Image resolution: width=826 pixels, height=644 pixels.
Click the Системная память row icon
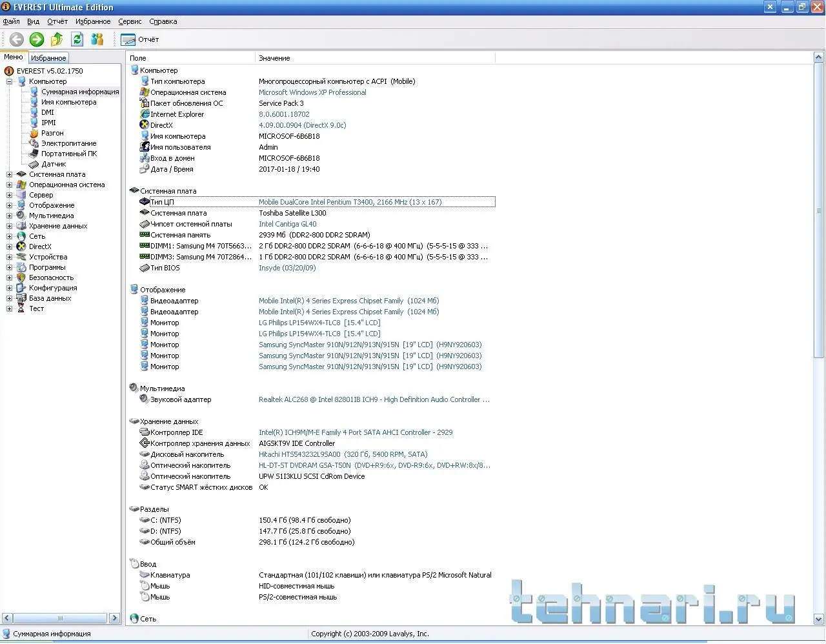pyautogui.click(x=145, y=235)
